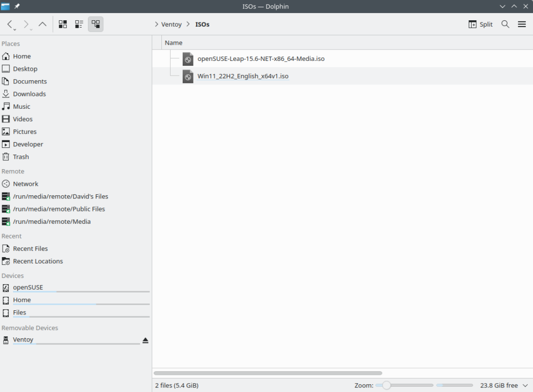The width and height of the screenshot is (533, 392).
Task: Open the 23.8 GiB free dropdown arrow
Action: click(x=525, y=386)
